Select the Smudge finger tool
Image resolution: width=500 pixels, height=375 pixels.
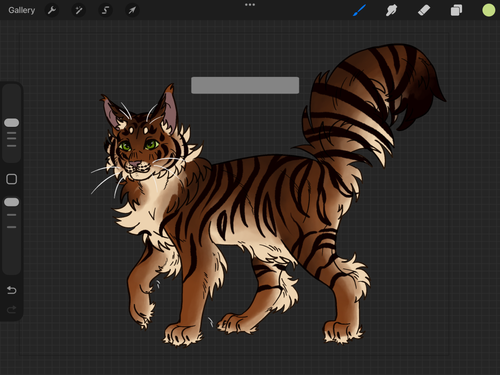pos(391,10)
